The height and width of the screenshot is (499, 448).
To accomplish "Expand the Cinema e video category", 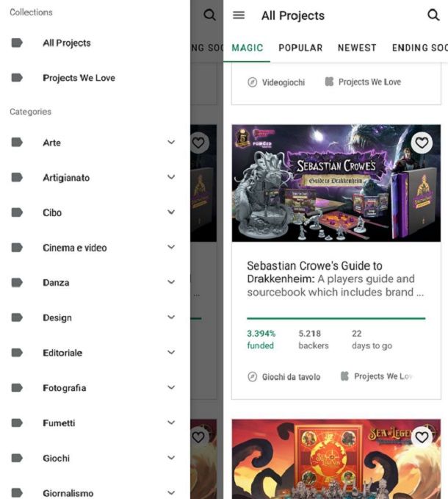I will pos(171,247).
